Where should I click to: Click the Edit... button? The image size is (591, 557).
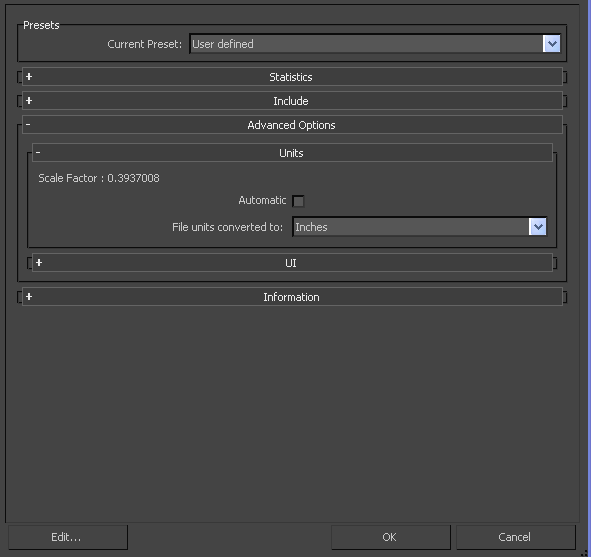pos(68,537)
